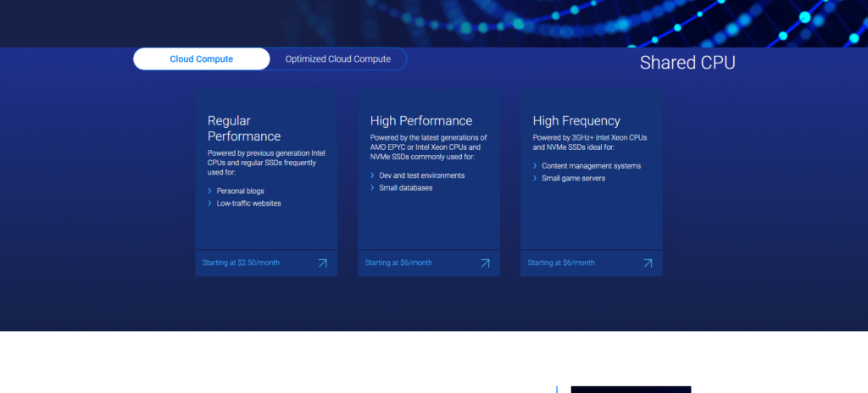
Task: Click the AMD EPYC description text
Action: pyautogui.click(x=428, y=147)
